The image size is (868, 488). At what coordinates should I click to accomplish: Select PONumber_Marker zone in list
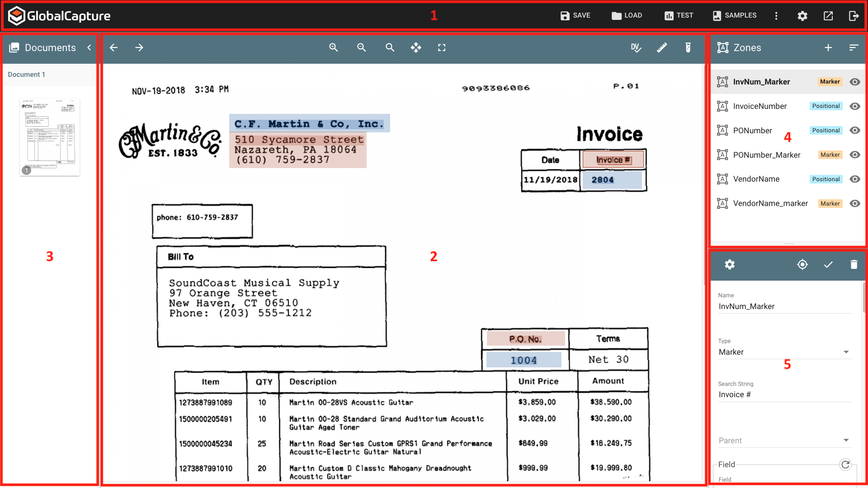[788, 155]
